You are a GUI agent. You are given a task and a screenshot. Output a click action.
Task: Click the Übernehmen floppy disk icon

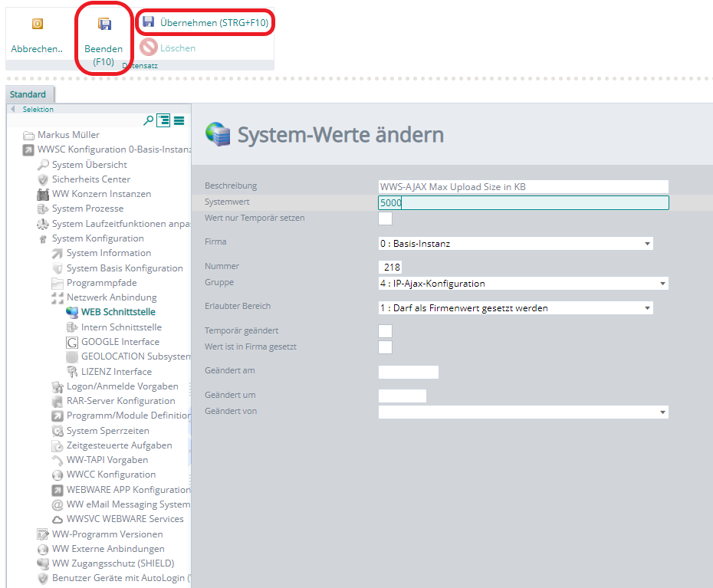(x=149, y=22)
